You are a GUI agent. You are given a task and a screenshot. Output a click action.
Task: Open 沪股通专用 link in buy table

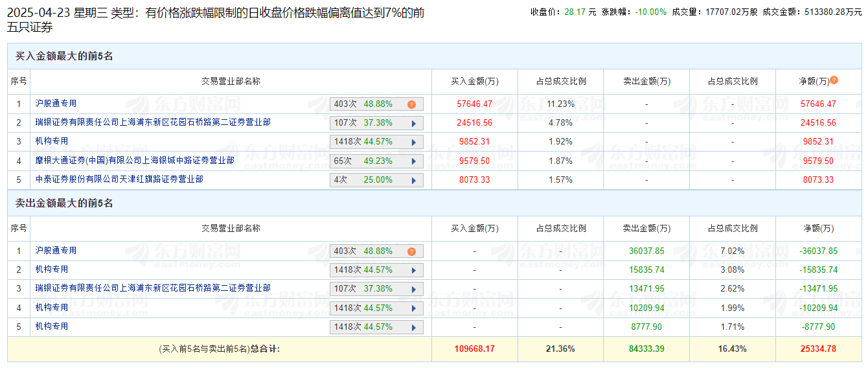pyautogui.click(x=56, y=104)
